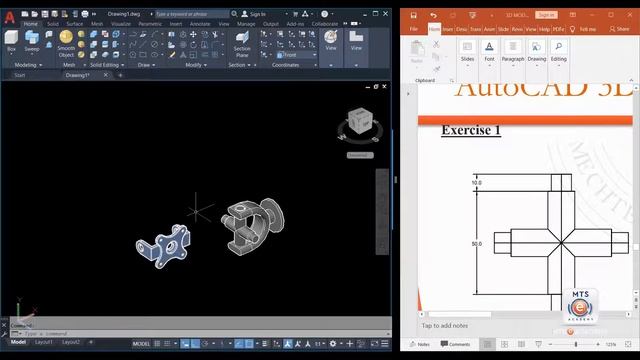Switch to the Start tab in AutoCAD
This screenshot has width=640, height=360.
(20, 75)
